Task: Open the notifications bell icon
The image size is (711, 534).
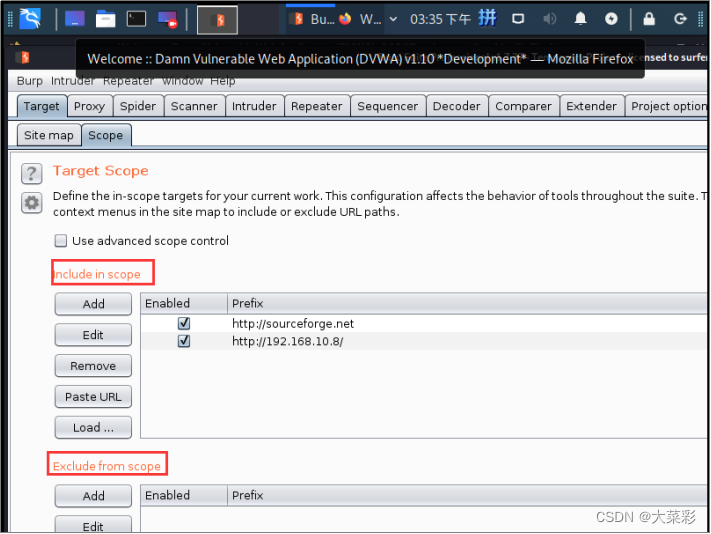Action: click(580, 19)
